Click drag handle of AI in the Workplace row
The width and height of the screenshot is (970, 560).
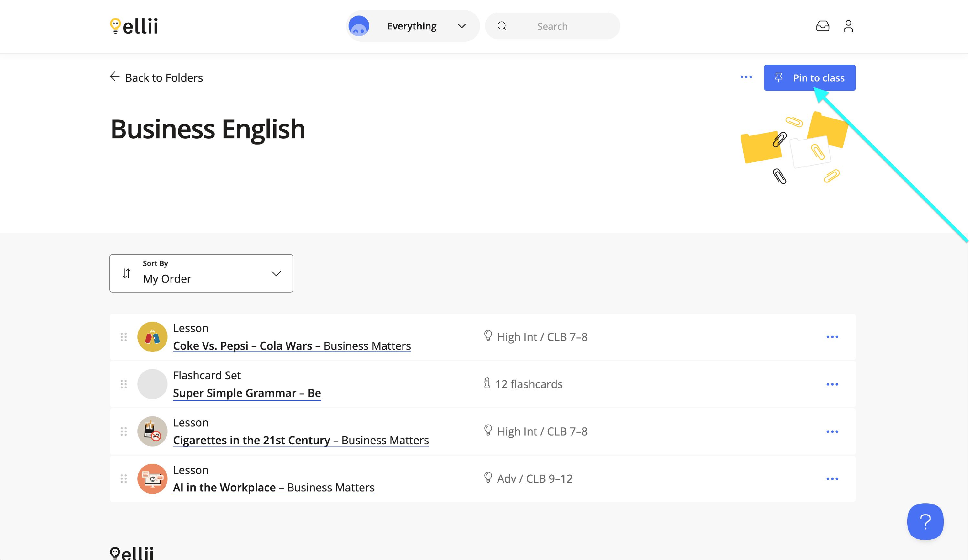pos(124,479)
